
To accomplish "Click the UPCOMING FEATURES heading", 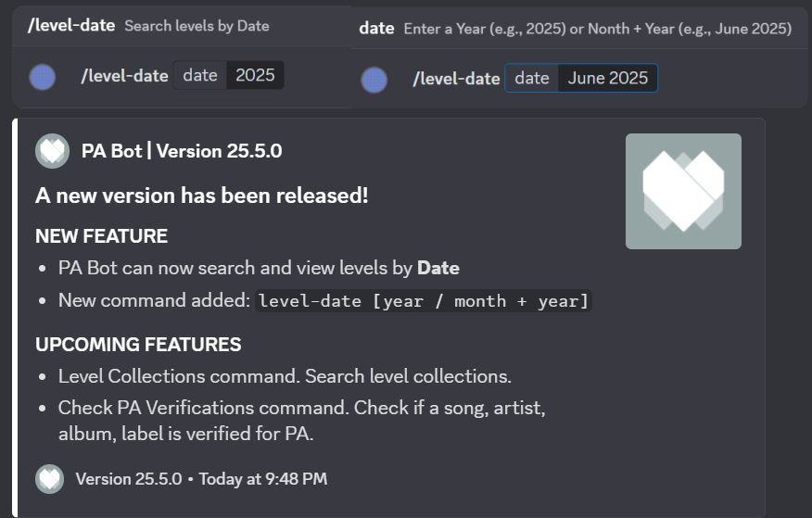I will (138, 345).
